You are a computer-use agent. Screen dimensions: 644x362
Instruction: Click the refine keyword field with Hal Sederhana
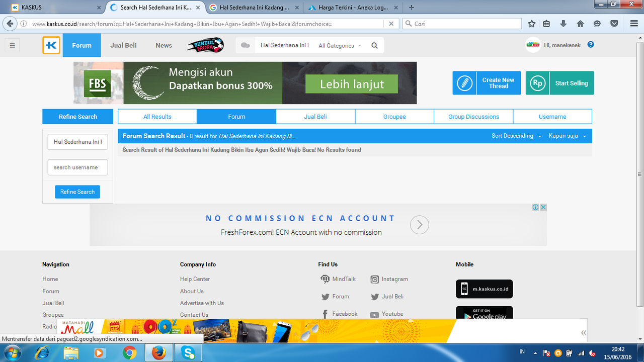77,142
